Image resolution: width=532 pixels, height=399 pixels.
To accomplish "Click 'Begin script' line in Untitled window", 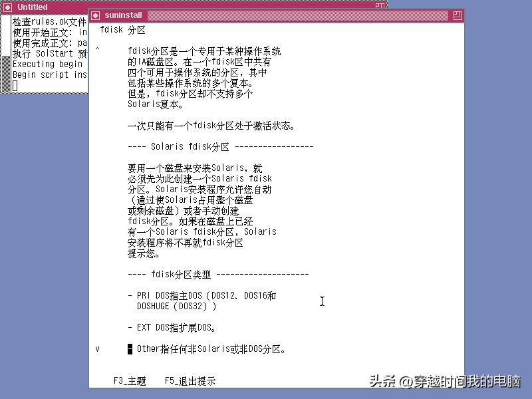I will click(x=49, y=74).
